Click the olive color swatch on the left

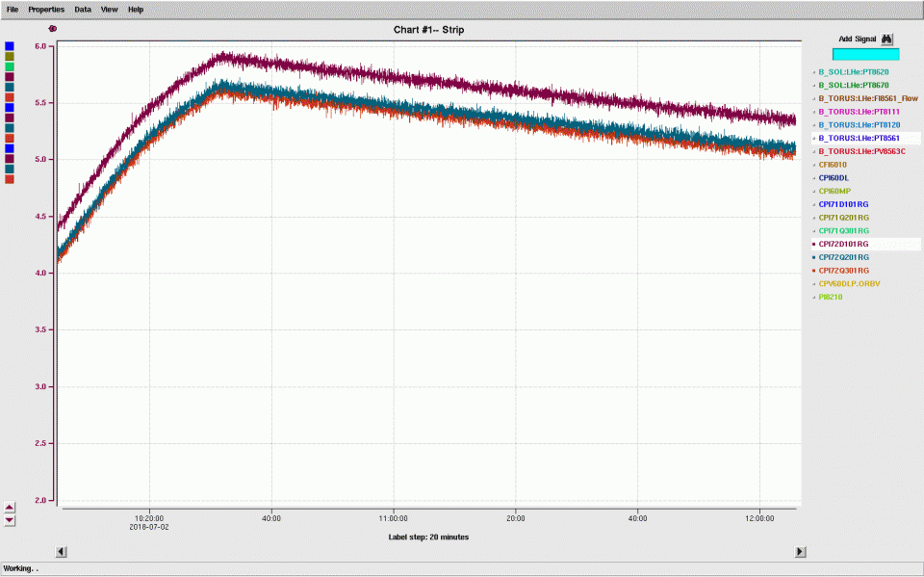tap(10, 57)
